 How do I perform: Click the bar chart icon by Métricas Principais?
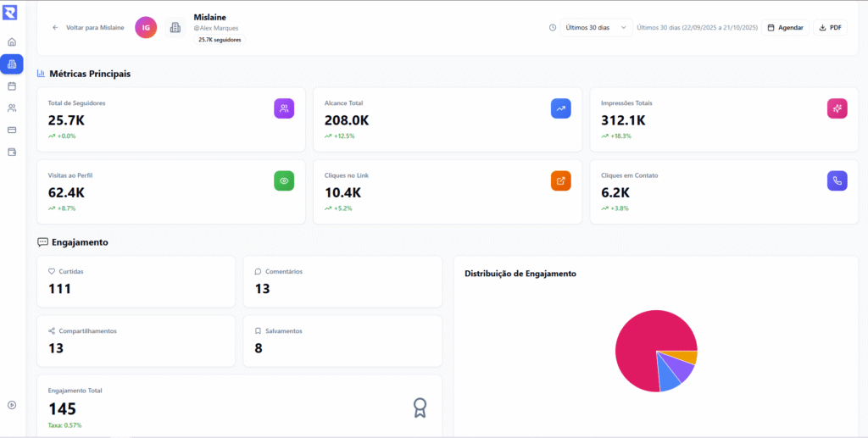(41, 74)
